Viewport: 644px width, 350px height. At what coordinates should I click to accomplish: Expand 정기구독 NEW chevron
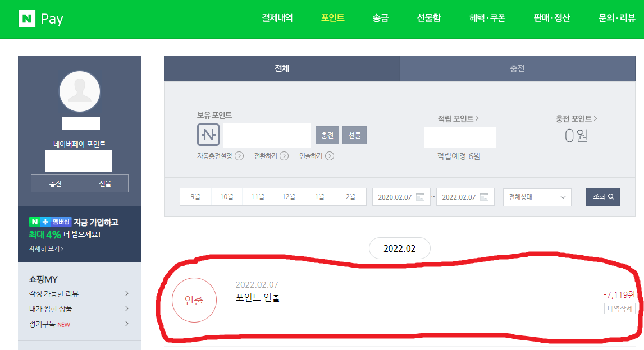click(126, 324)
